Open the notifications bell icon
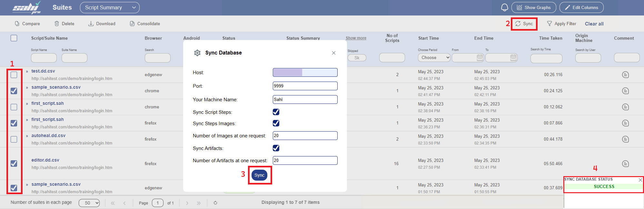 pos(504,7)
